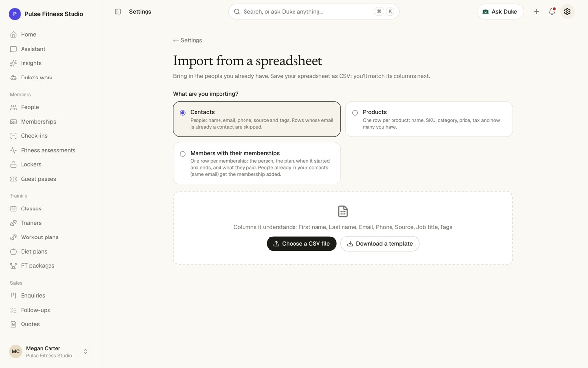Open settings gear icon
The image size is (588, 368).
[x=567, y=12]
